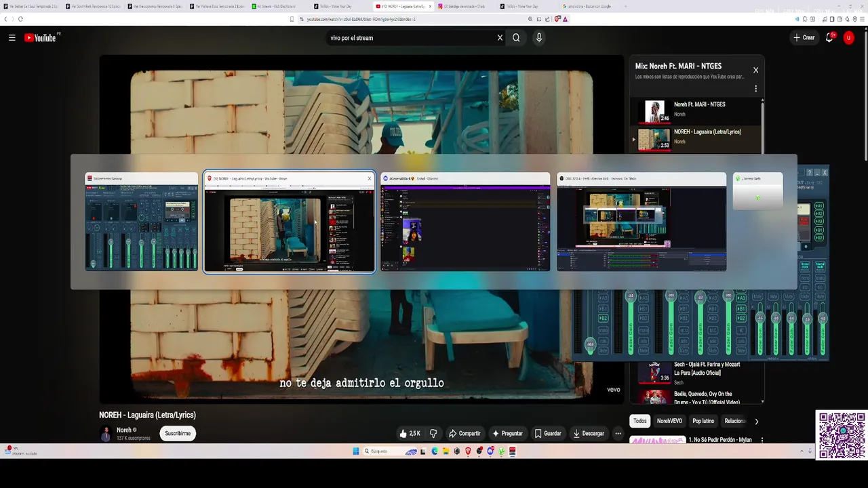This screenshot has height=488, width=868.
Task: Click the magnifier search button
Action: 516,38
